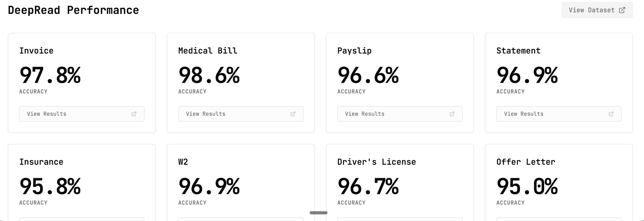644x221 pixels.
Task: Open View Results text for Statement
Action: point(524,114)
